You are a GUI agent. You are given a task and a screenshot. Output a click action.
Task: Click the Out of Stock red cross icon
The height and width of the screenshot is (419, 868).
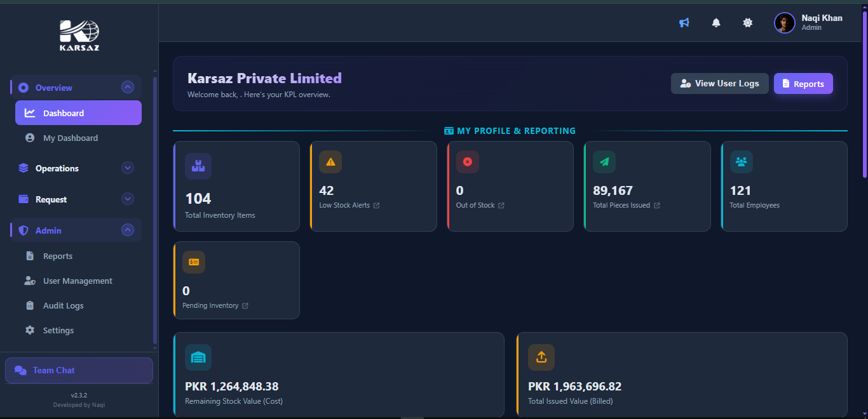pos(468,162)
